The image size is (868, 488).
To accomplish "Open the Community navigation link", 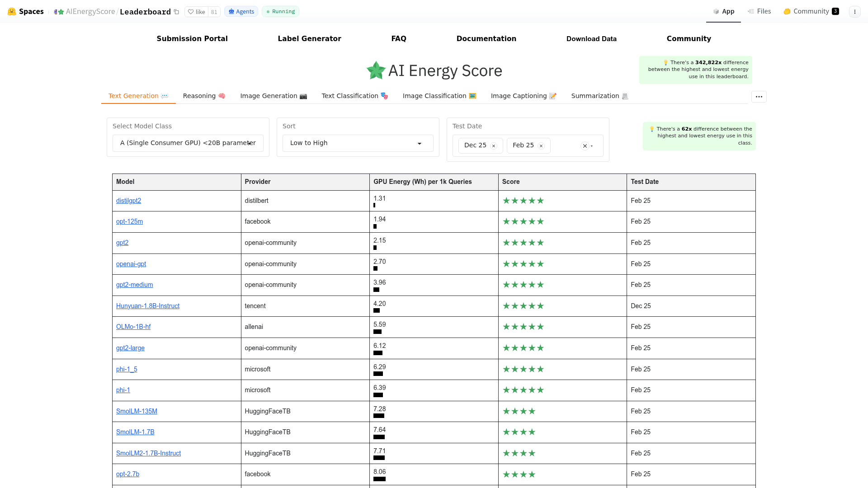I will 689,39.
